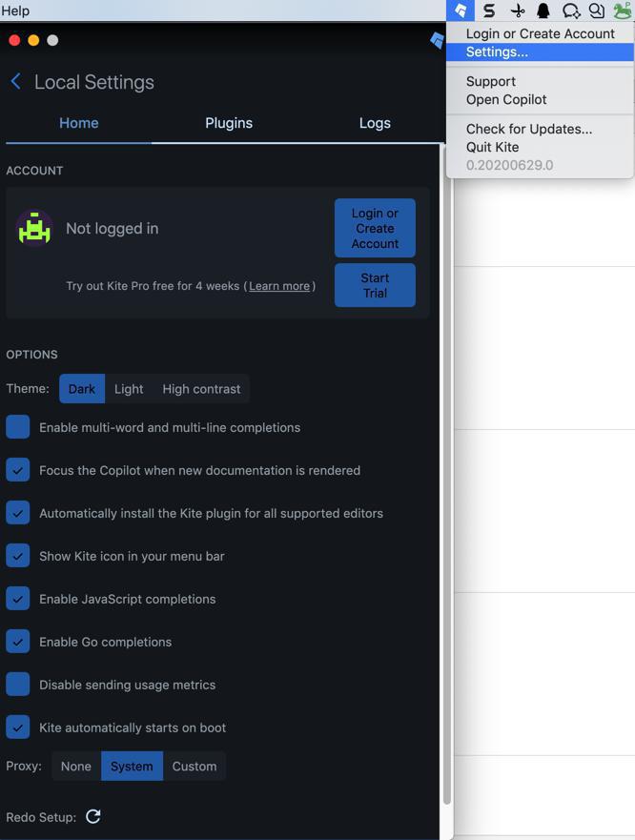Screen dimensions: 635x840
Task: Select Settings... in the Kite menu
Action: pos(541,52)
